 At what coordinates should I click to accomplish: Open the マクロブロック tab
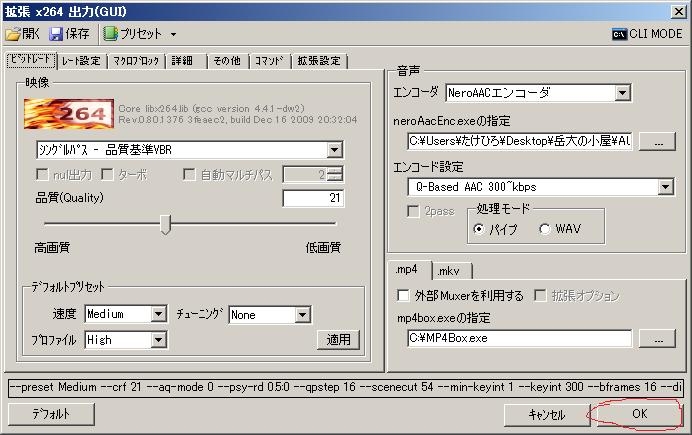[x=136, y=61]
